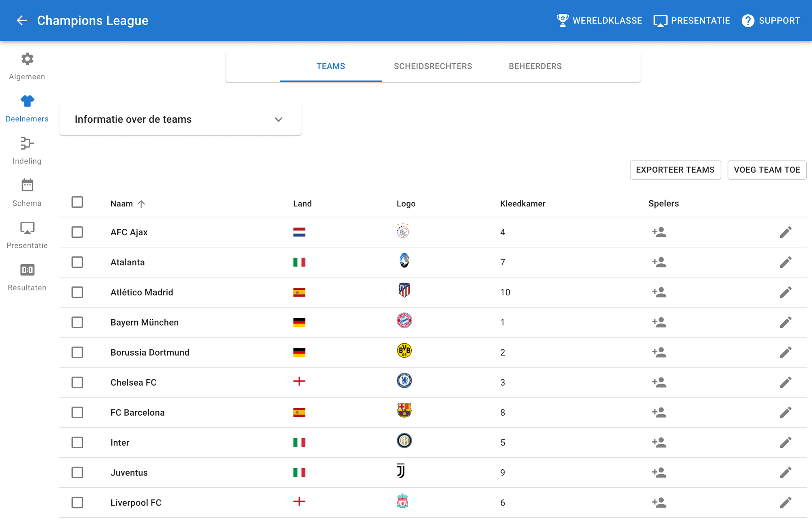812x523 pixels.
Task: Open Support help from the top bar
Action: (771, 20)
